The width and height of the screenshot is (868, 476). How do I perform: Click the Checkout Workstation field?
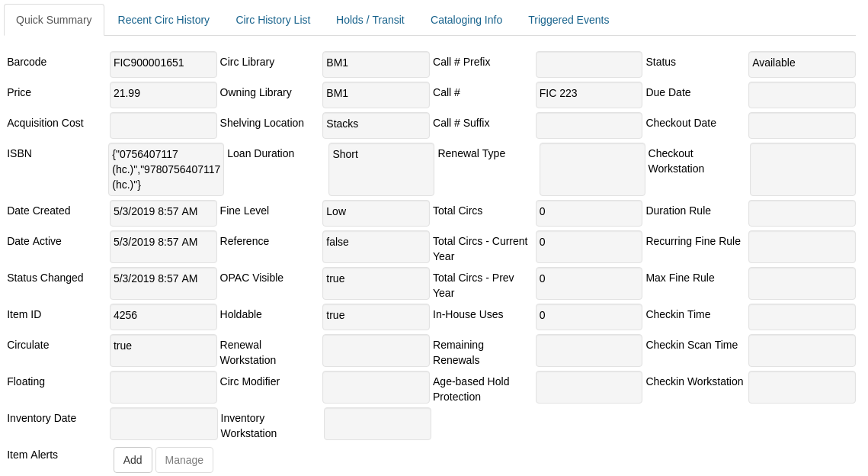tap(801, 169)
